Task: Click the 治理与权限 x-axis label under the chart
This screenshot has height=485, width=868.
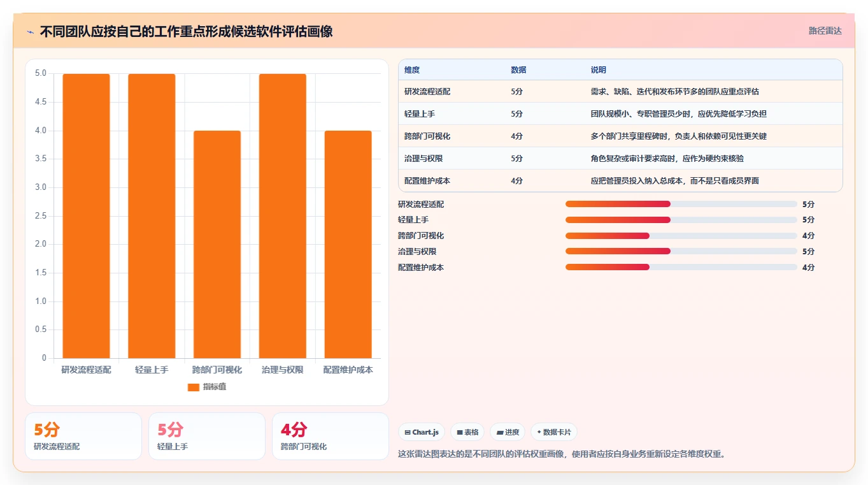Action: pyautogui.click(x=283, y=370)
